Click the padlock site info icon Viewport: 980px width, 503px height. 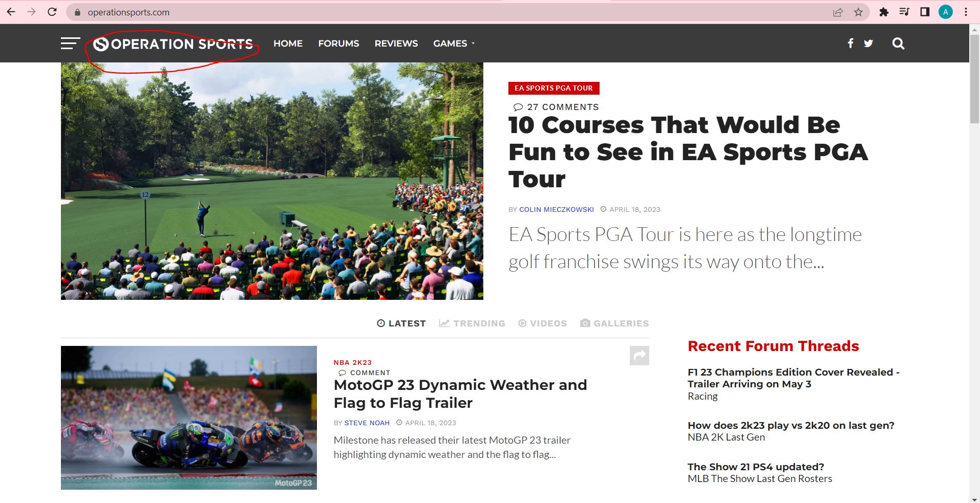[78, 12]
